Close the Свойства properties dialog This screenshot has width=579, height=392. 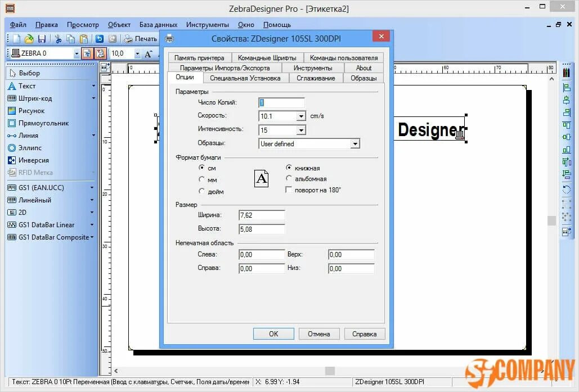[381, 36]
